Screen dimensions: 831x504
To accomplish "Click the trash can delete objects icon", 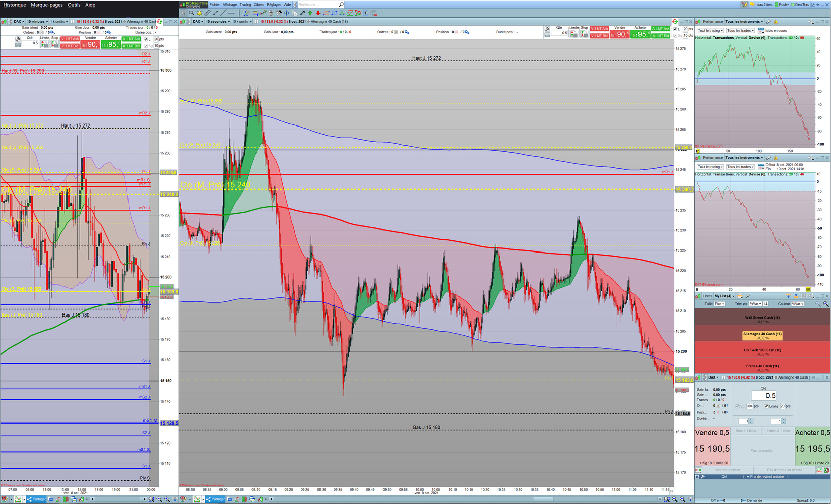I will tap(271, 13).
